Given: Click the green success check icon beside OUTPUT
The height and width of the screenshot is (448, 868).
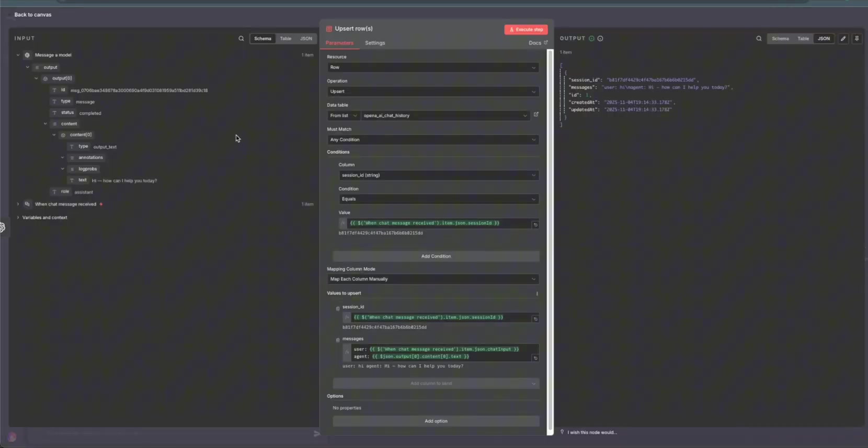Looking at the screenshot, I should tap(591, 39).
